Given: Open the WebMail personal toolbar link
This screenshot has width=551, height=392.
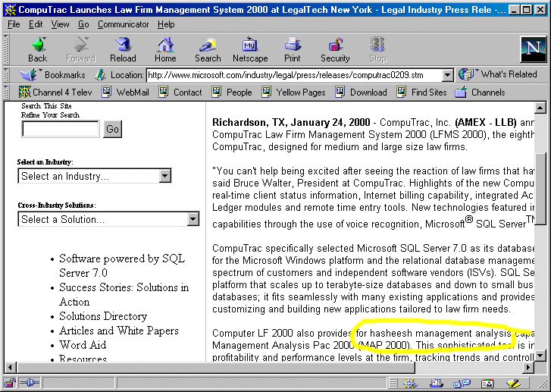Looking at the screenshot, I should pos(126,93).
